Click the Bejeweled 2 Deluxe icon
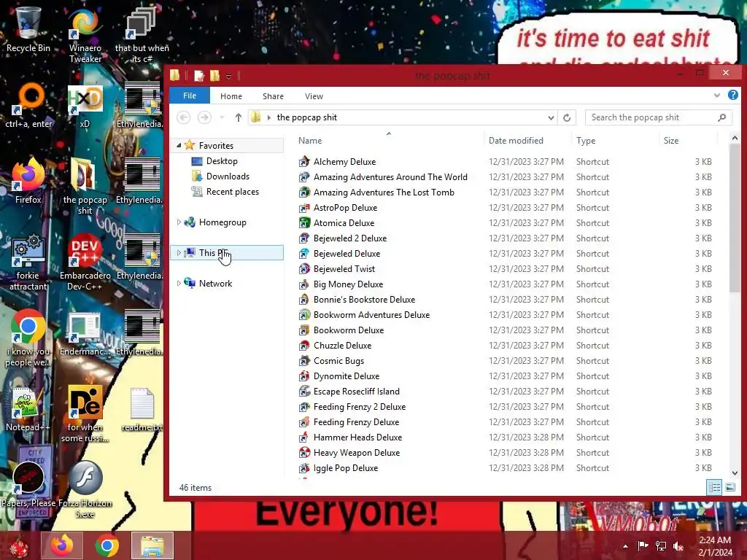Image resolution: width=747 pixels, height=560 pixels. point(304,238)
